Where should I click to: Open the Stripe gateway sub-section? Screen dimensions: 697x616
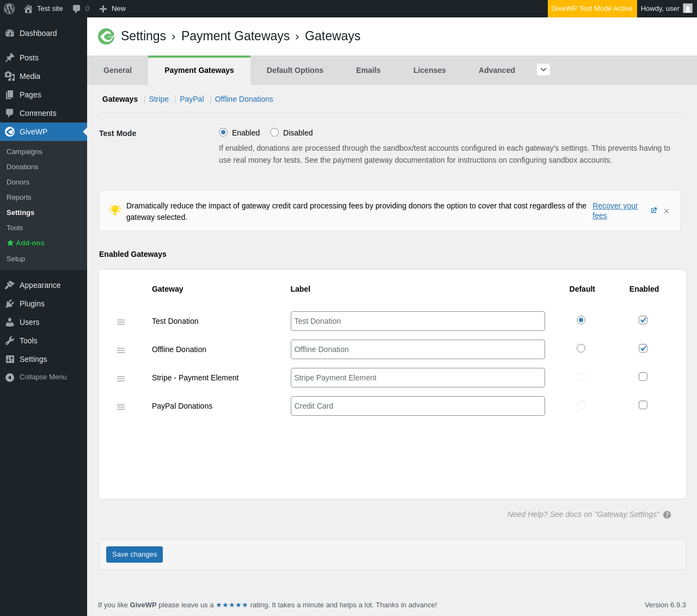[158, 99]
